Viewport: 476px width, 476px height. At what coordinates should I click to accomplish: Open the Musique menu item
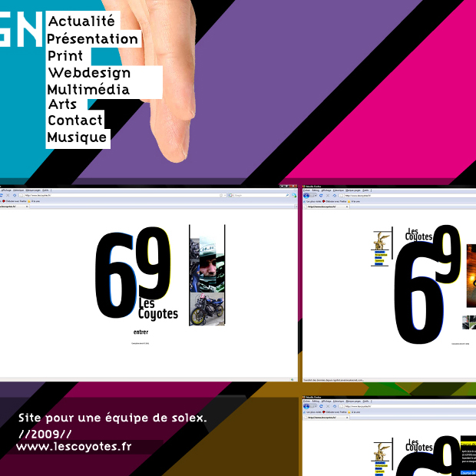(x=77, y=137)
